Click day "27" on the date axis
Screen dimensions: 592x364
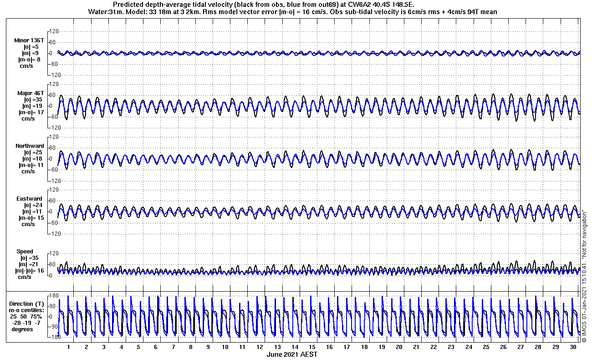521,347
